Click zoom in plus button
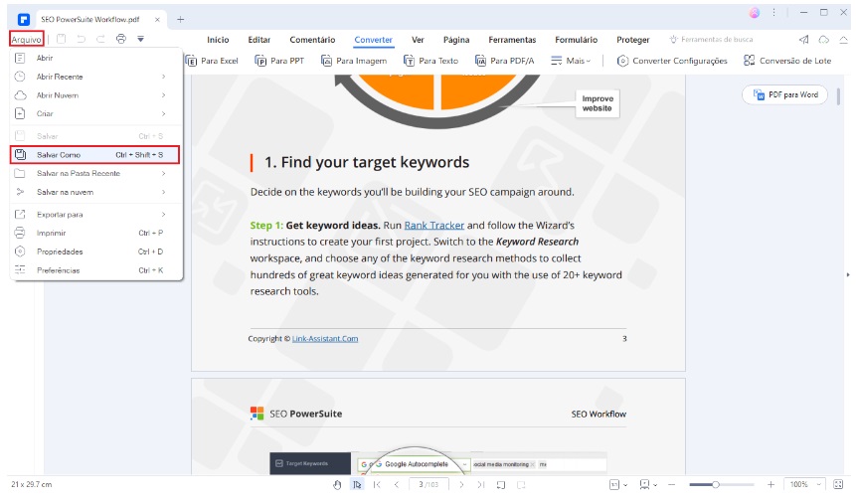This screenshot has height=504, width=856. click(770, 484)
